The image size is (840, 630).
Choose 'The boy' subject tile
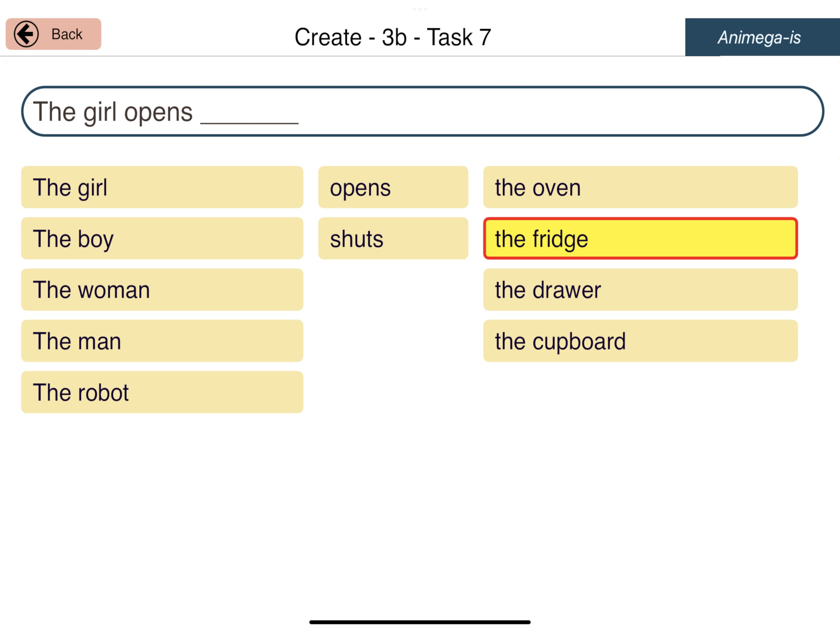tap(162, 238)
